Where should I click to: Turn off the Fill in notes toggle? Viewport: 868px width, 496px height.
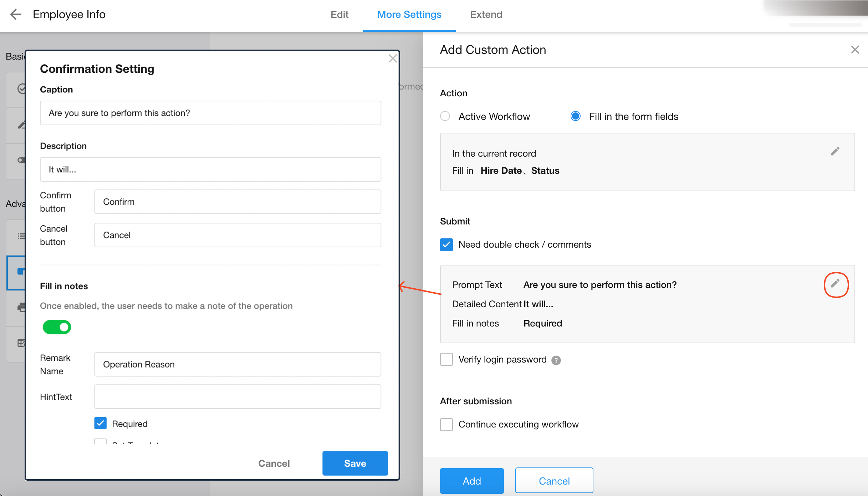point(57,327)
